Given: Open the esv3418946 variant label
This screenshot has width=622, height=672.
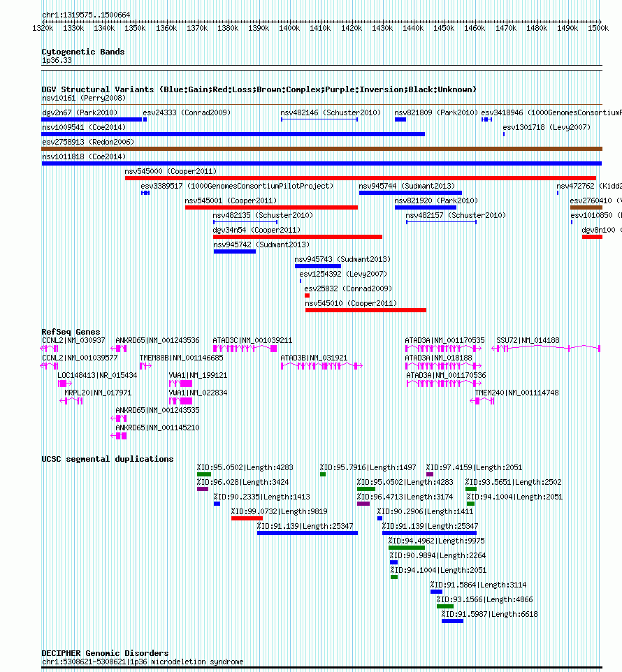Looking at the screenshot, I should [551, 112].
